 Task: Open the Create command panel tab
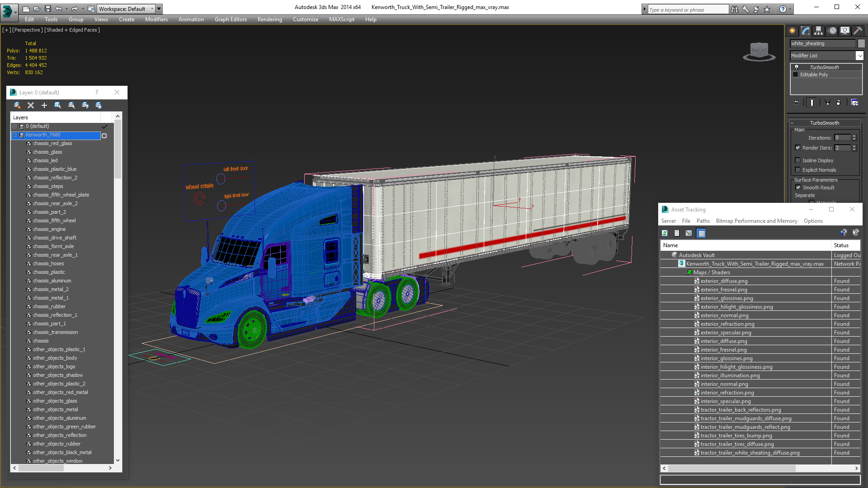tap(793, 31)
